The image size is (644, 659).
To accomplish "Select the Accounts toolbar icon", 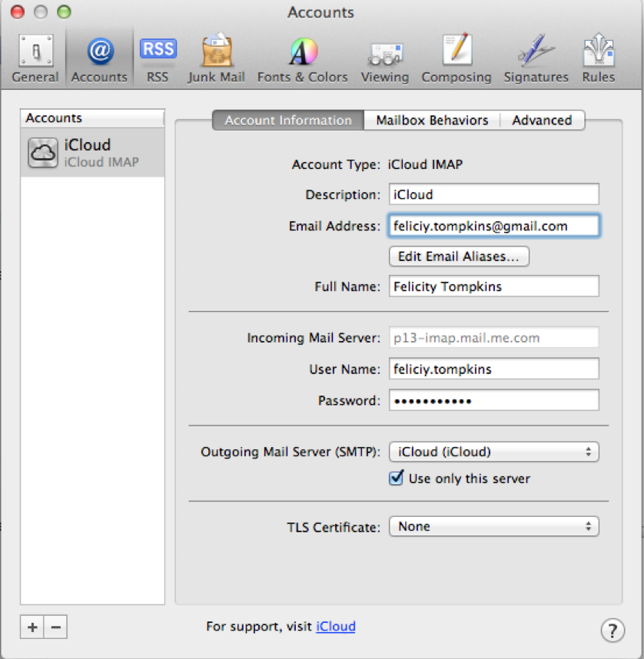I will pos(99,59).
